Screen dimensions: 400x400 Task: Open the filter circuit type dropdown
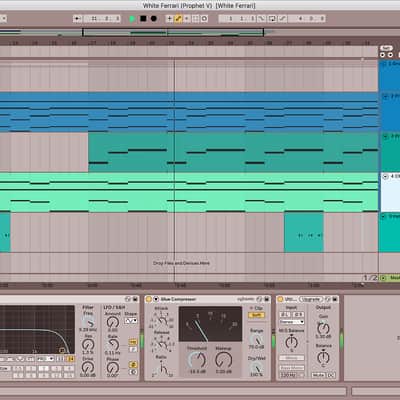[45, 359]
